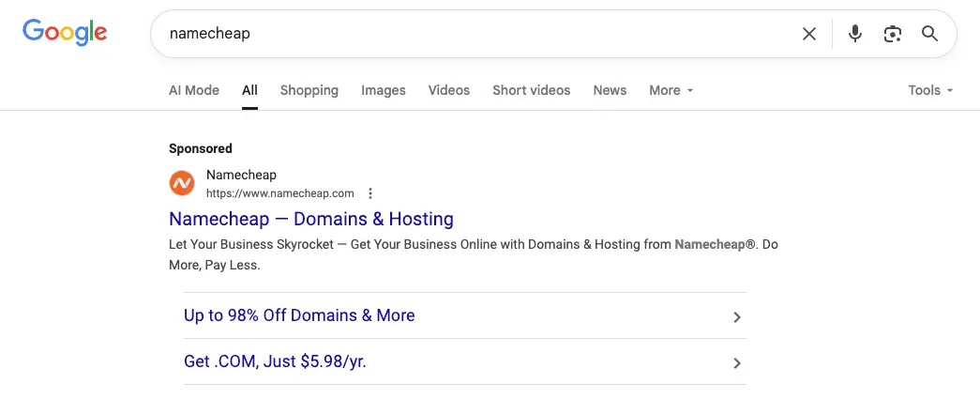Open the three-dot menu beside the Namecheap URL
Viewport: 980px width, 399px height.
370,193
